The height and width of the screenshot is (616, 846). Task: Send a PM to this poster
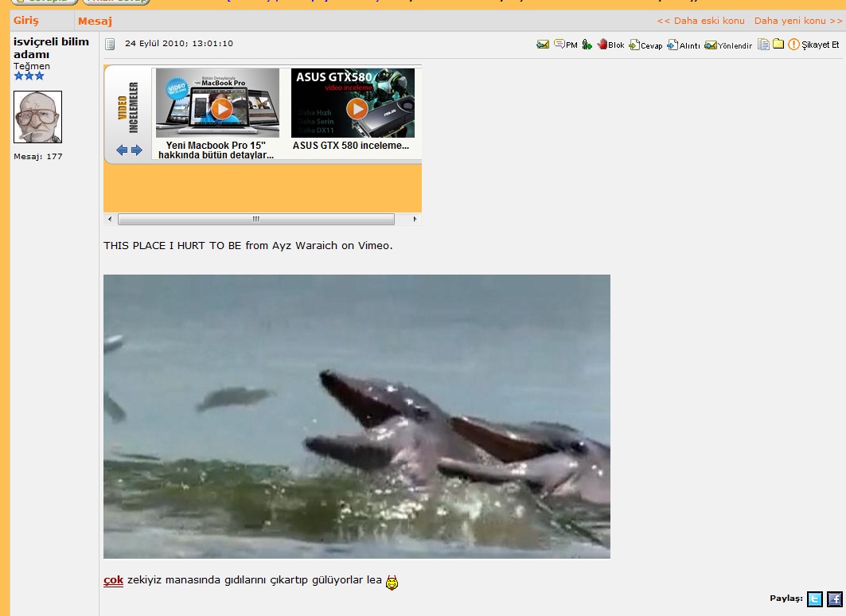[565, 45]
